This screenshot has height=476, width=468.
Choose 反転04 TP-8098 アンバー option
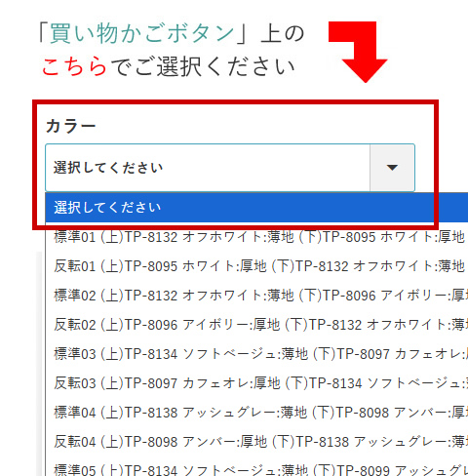(256, 442)
